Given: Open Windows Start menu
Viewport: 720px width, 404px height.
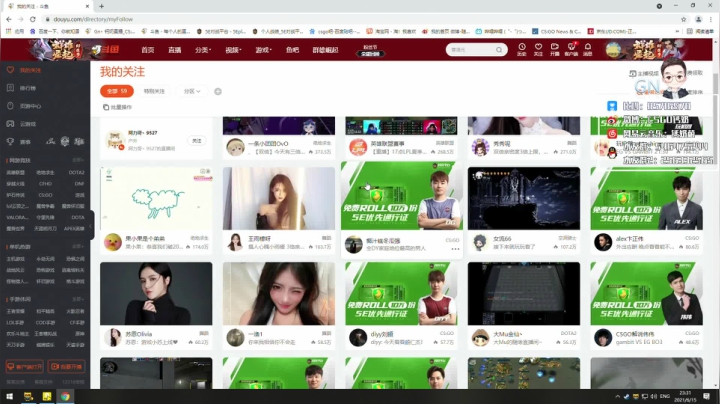Looking at the screenshot, I should [x=9, y=396].
